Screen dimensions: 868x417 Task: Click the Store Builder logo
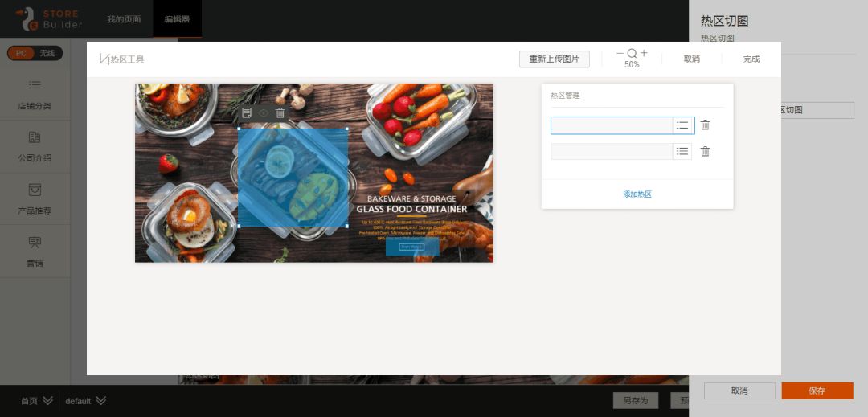point(49,18)
